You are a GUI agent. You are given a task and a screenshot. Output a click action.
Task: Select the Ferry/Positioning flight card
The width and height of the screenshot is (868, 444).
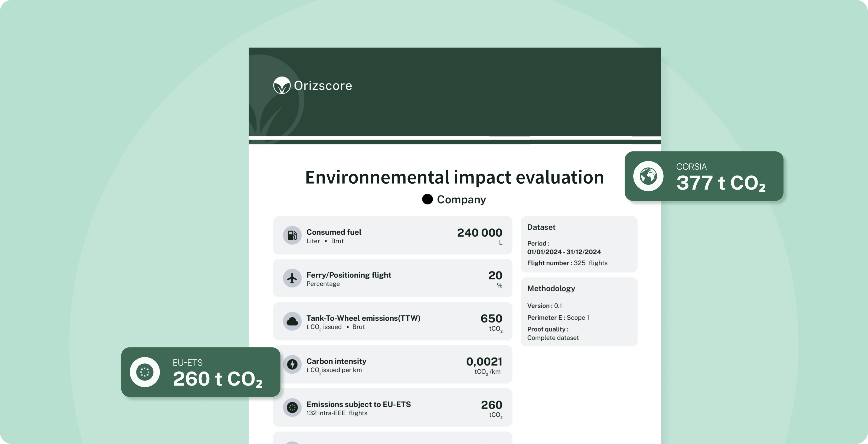pyautogui.click(x=393, y=279)
